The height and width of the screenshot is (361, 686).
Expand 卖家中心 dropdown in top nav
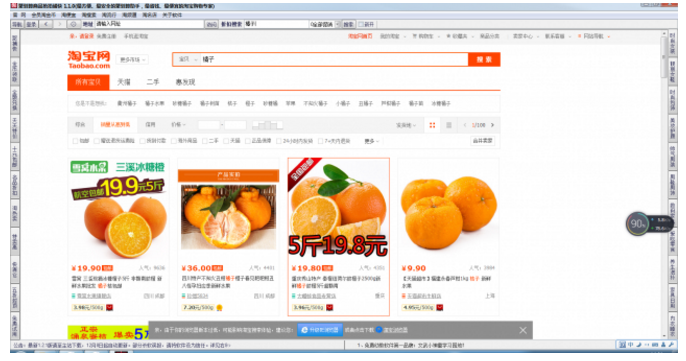525,36
